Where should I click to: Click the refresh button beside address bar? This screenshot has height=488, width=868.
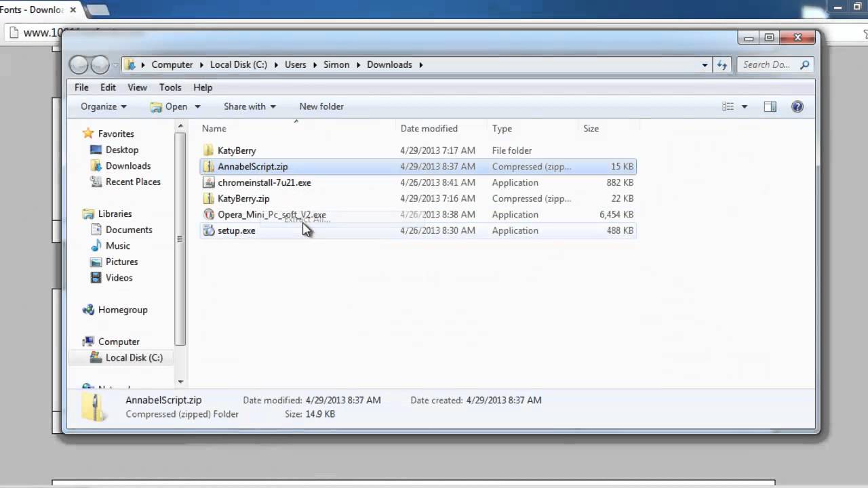tap(722, 65)
